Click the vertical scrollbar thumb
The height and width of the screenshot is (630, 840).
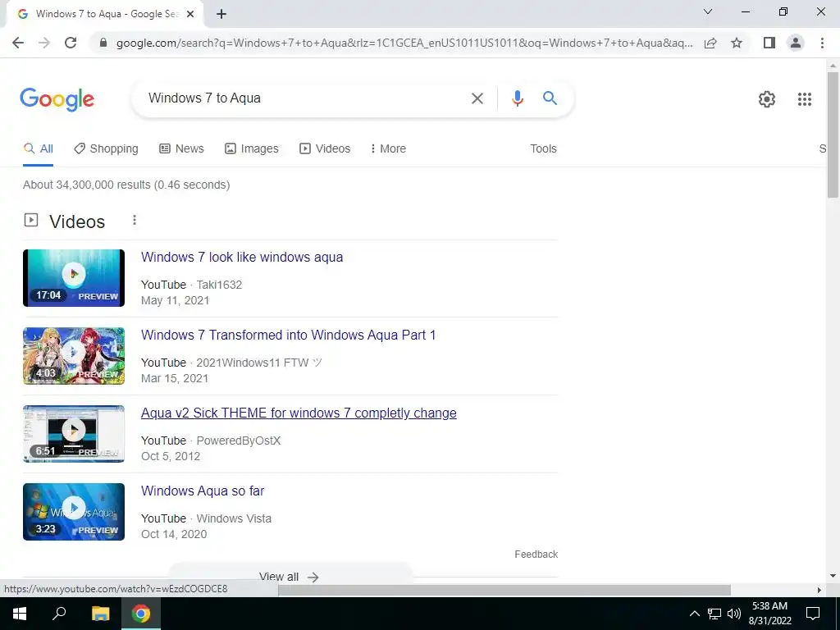(833, 135)
